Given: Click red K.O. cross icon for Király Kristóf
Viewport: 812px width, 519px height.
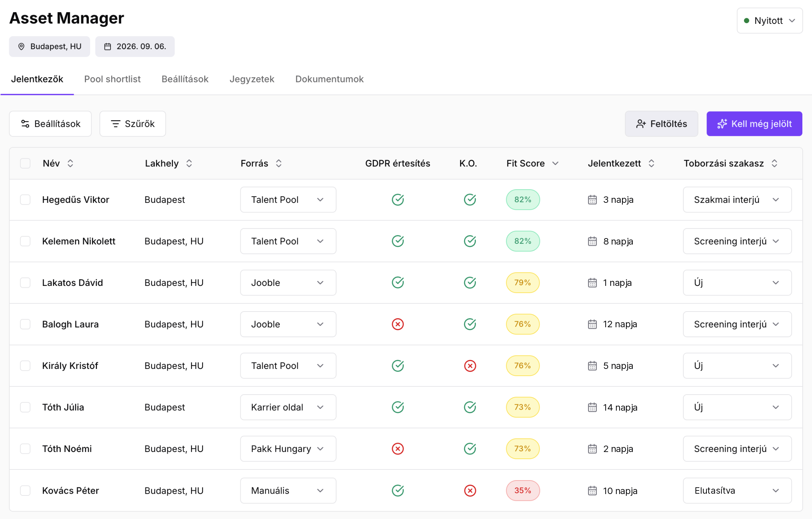Looking at the screenshot, I should [x=470, y=366].
